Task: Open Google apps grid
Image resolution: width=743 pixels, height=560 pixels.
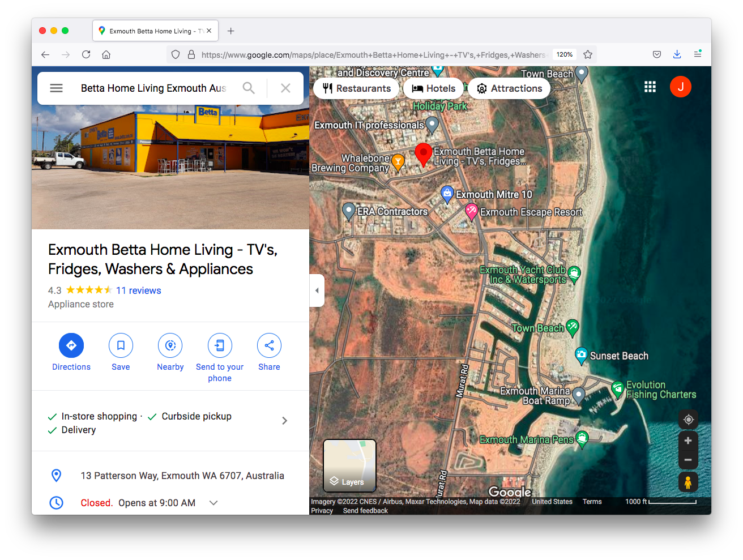Action: click(650, 87)
